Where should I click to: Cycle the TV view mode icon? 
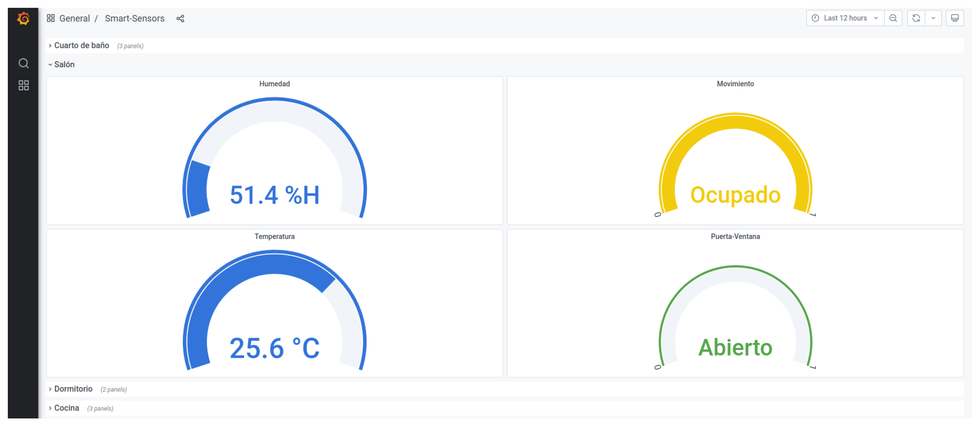[x=955, y=18]
